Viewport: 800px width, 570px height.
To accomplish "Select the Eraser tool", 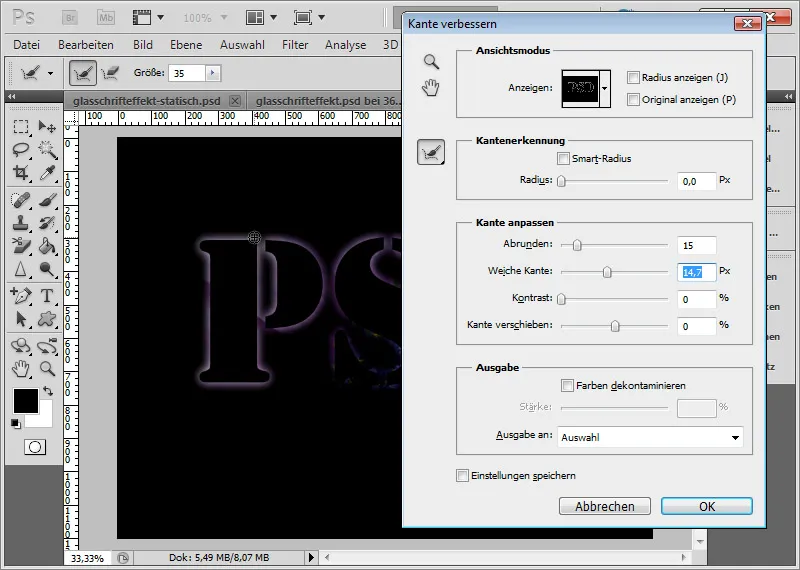I will click(x=21, y=246).
